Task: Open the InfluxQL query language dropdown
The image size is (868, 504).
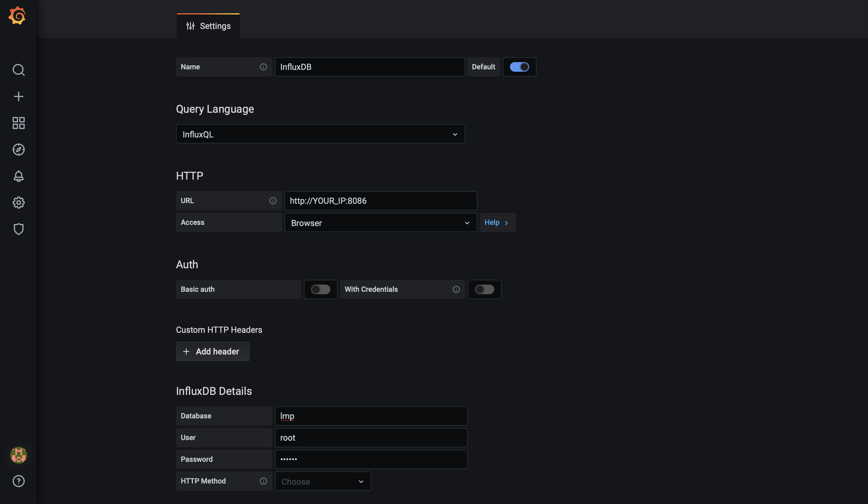Action: point(320,134)
